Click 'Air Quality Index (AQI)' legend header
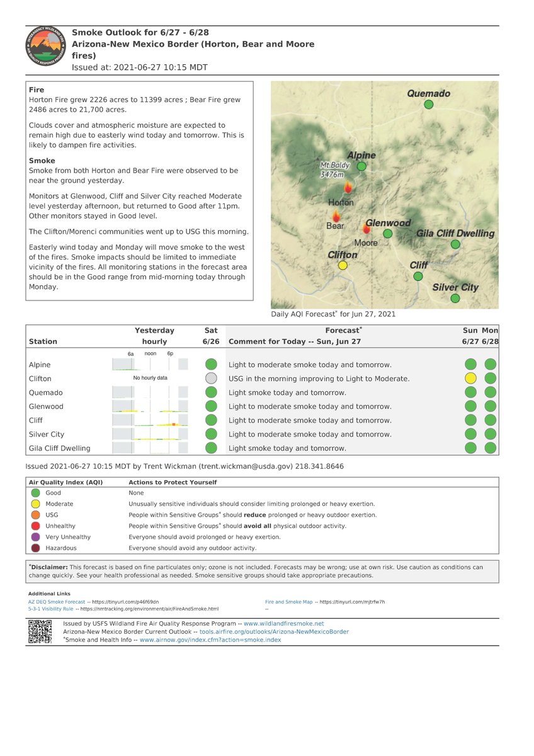 click(x=66, y=482)
